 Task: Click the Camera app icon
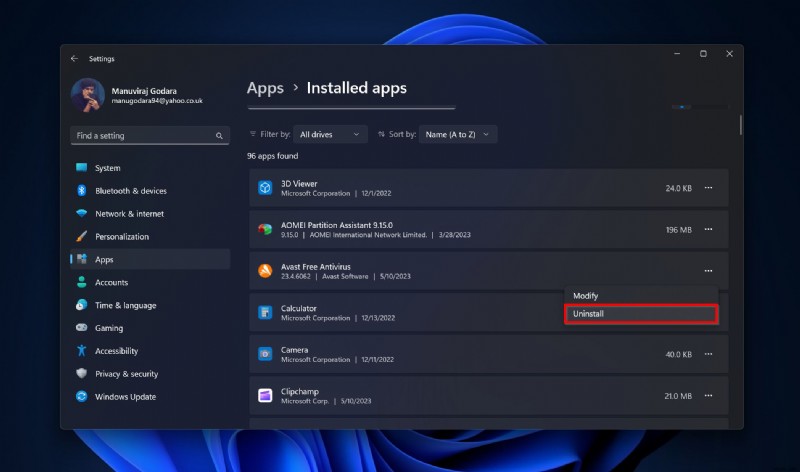click(265, 354)
